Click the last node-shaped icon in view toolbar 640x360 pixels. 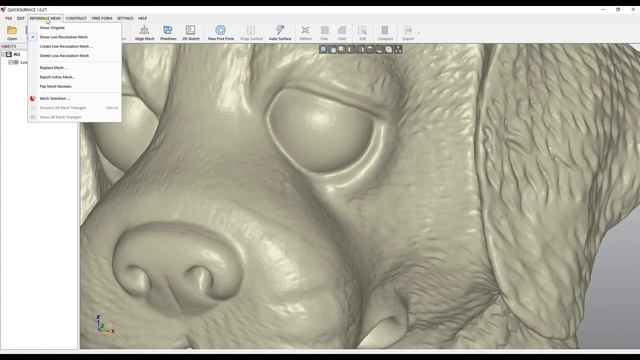pyautogui.click(x=398, y=49)
